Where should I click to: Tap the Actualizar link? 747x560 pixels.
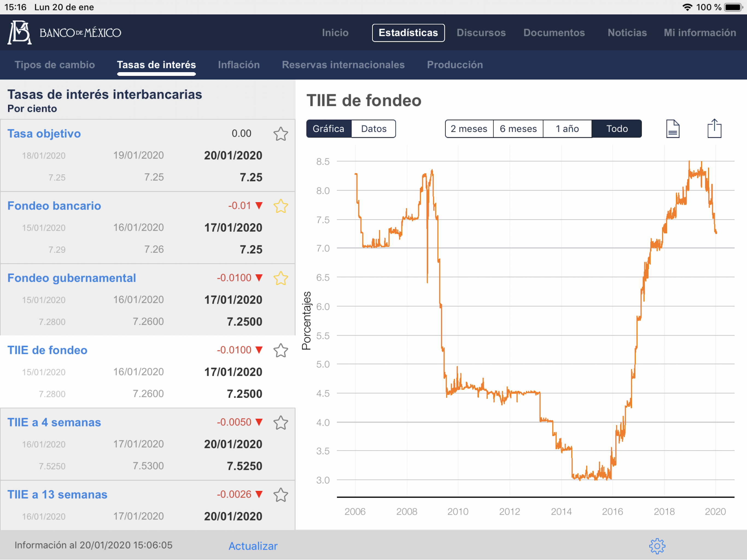click(x=253, y=546)
